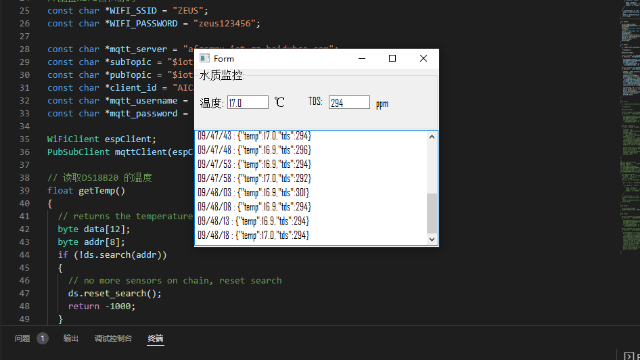
Task: Click pubTopic variable on line 30
Action: [x=130, y=75]
